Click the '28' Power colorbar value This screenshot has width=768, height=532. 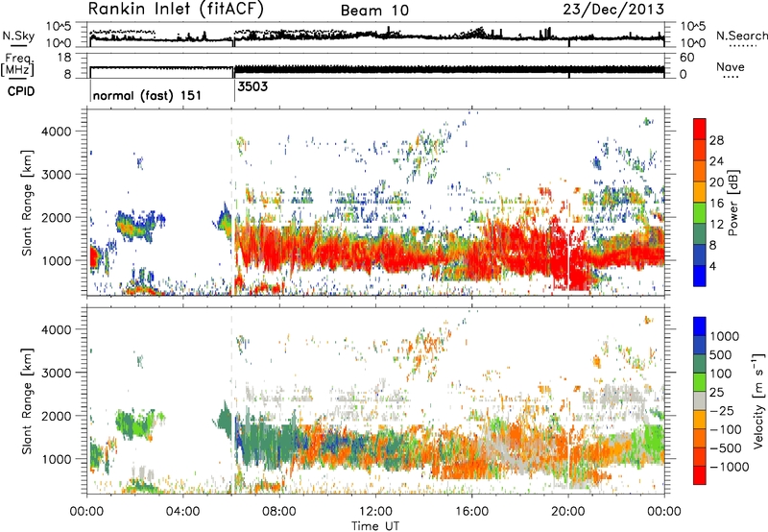tap(716, 140)
